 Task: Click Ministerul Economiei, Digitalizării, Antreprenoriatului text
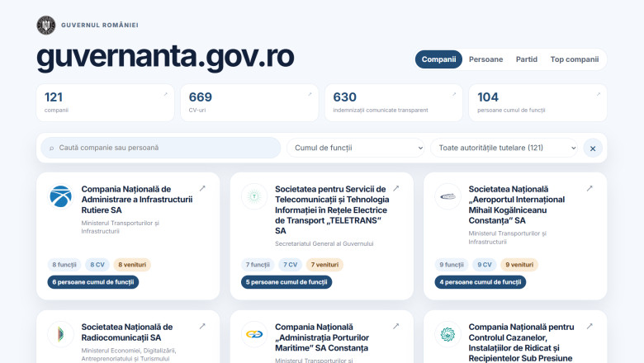[x=129, y=355]
